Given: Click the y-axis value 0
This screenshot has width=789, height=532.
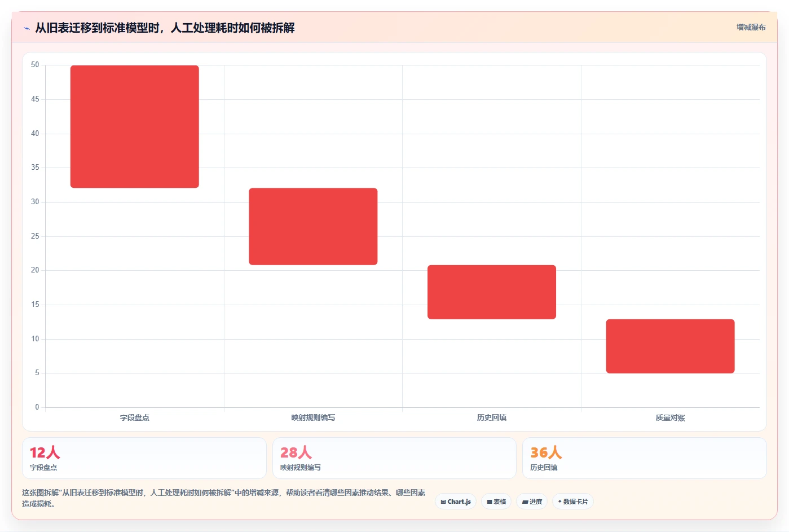Looking at the screenshot, I should 37,407.
